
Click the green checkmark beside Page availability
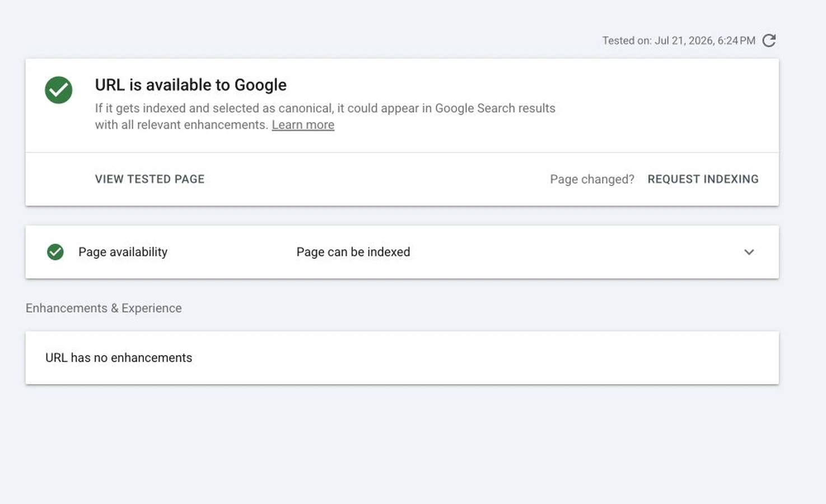point(55,252)
